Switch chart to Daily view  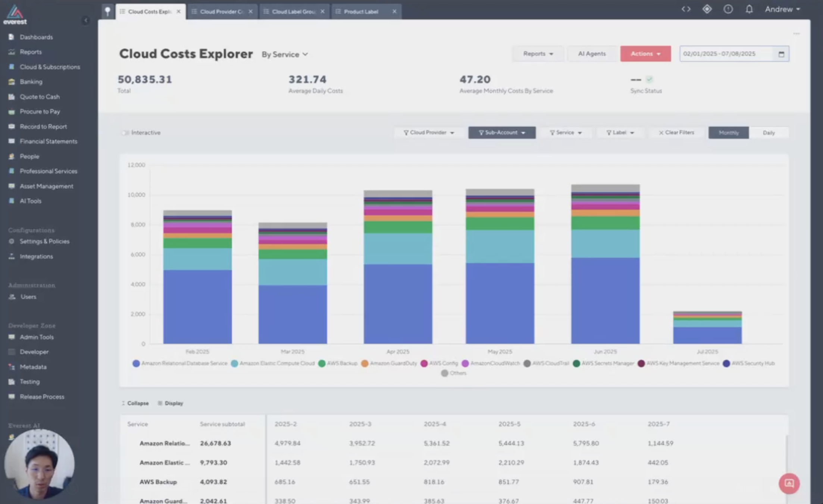pyautogui.click(x=769, y=133)
